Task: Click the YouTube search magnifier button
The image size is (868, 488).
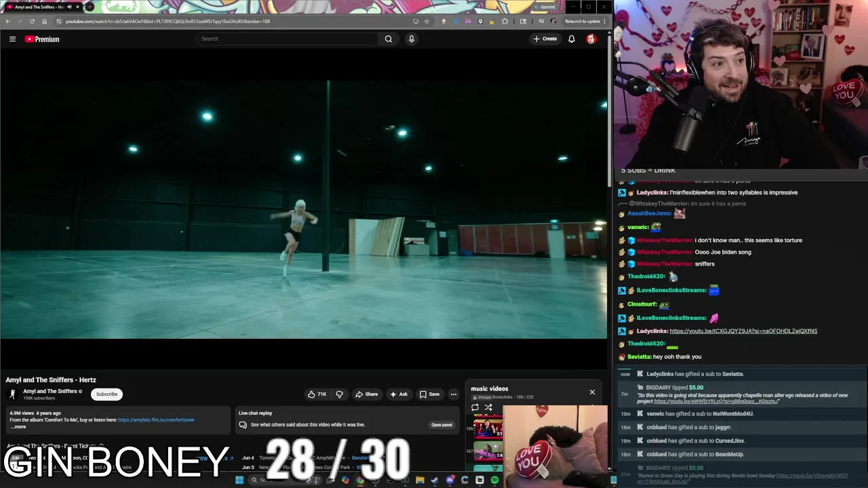Action: tap(389, 39)
